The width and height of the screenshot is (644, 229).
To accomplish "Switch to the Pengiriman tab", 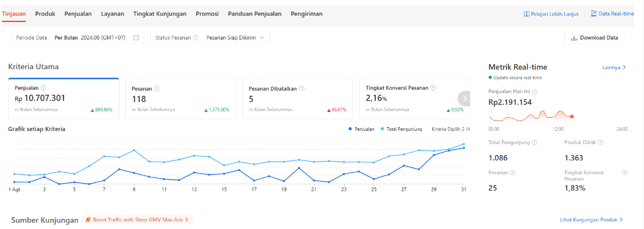I will [x=307, y=14].
